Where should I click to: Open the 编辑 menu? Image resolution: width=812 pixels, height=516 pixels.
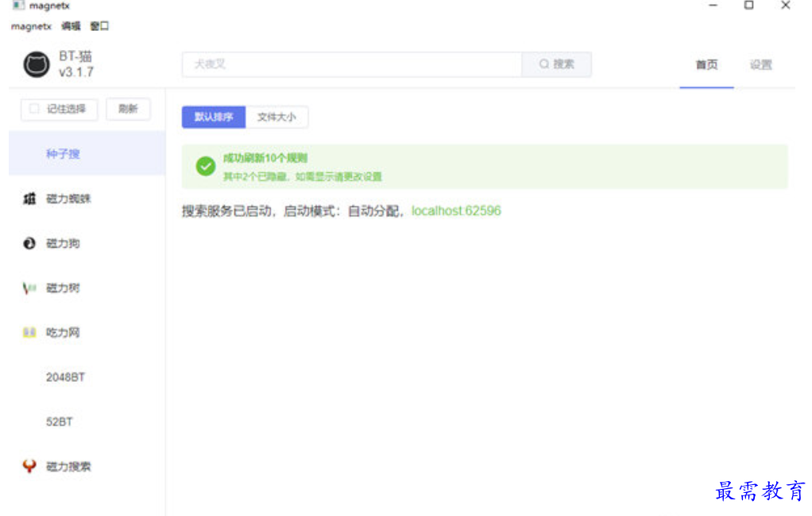tap(71, 26)
